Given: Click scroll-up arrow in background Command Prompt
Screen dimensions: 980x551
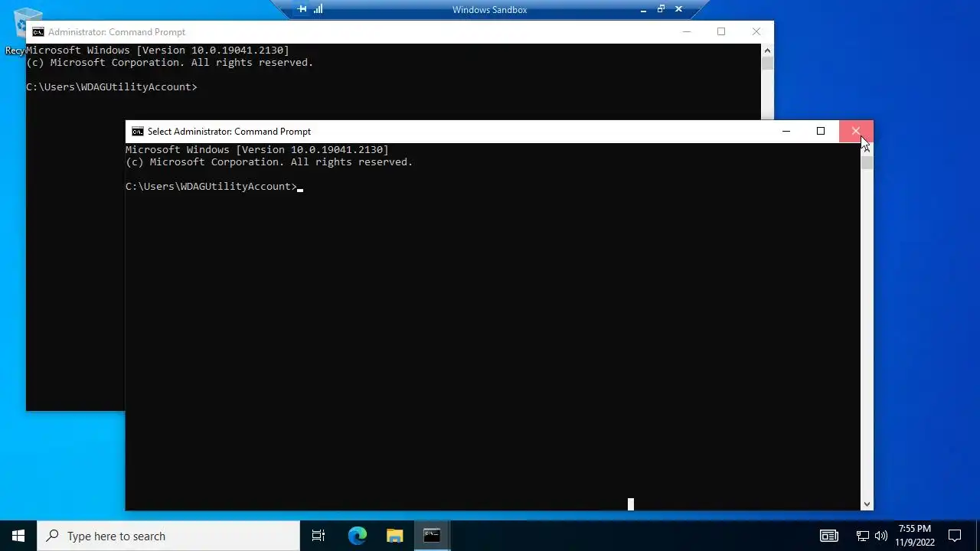Looking at the screenshot, I should coord(767,51).
